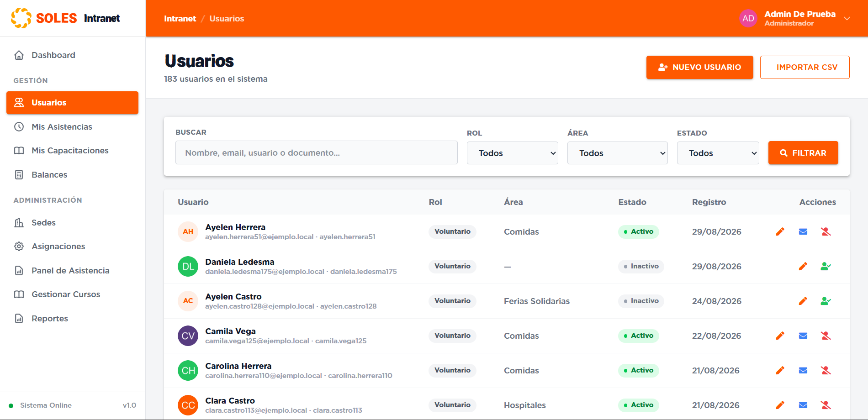This screenshot has width=868, height=420.
Task: Click the AD avatar in the header
Action: pyautogui.click(x=748, y=18)
